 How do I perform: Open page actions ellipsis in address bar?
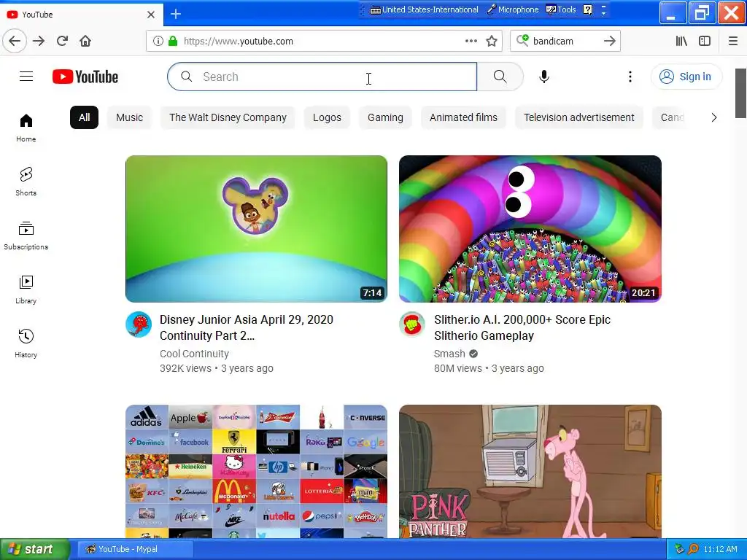(471, 41)
